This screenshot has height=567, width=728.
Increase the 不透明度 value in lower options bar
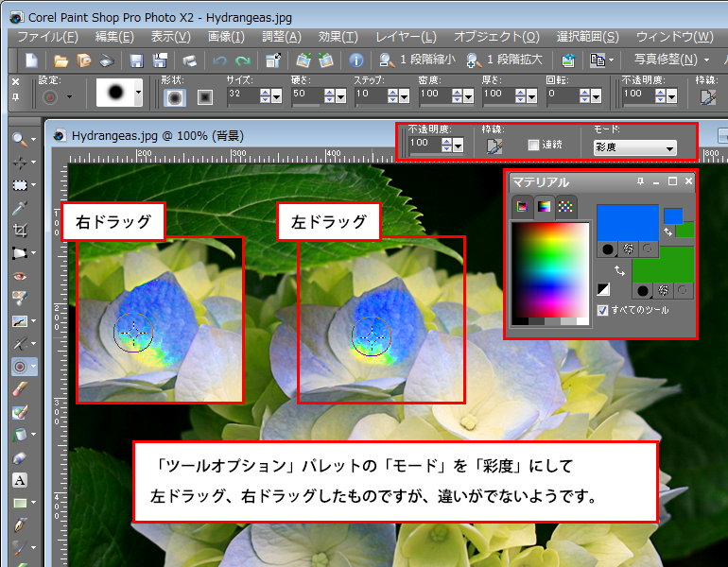tap(446, 142)
